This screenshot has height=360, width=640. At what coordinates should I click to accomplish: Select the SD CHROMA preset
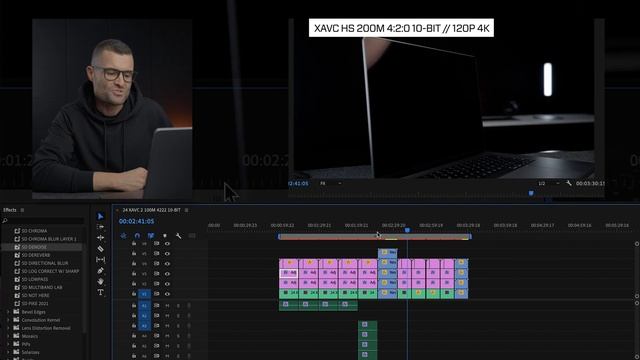[x=34, y=231]
